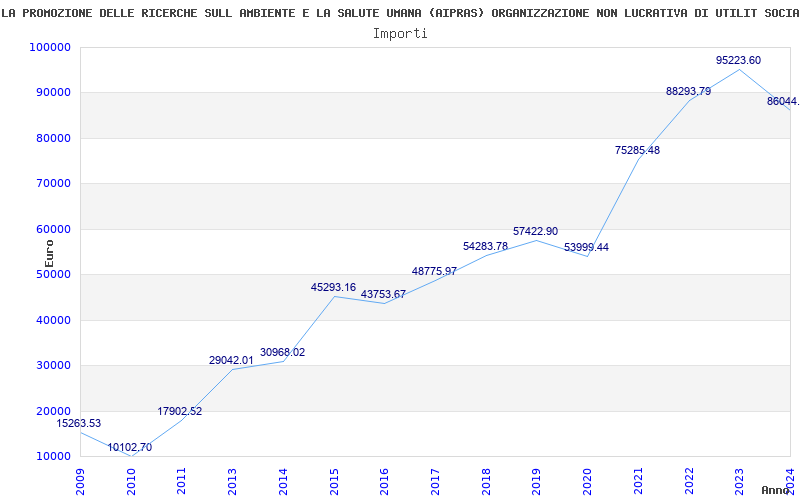This screenshot has height=500, width=800.
Task: Click the x-axis year label 2018
Action: coord(486,482)
